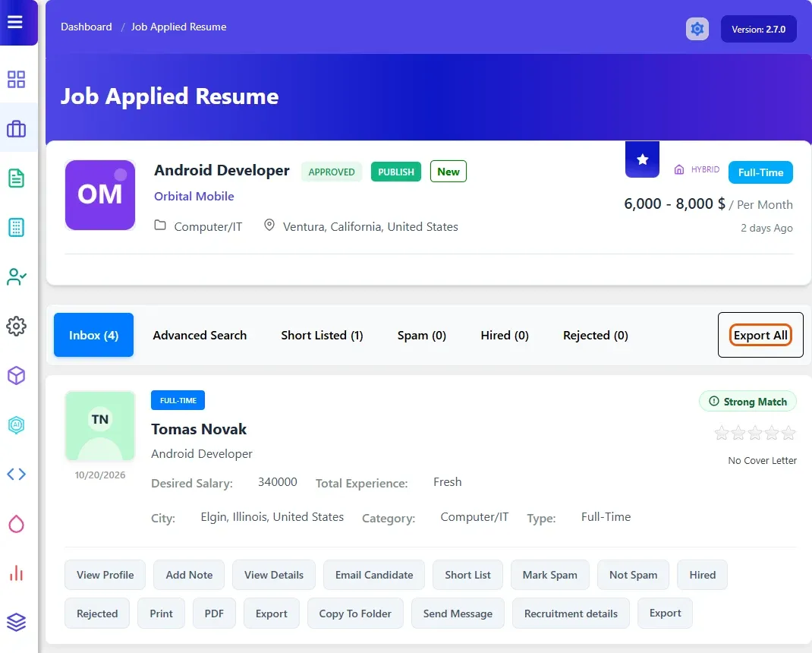Open the dashboard grid icon in sidebar
This screenshot has width=812, height=653.
(16, 79)
